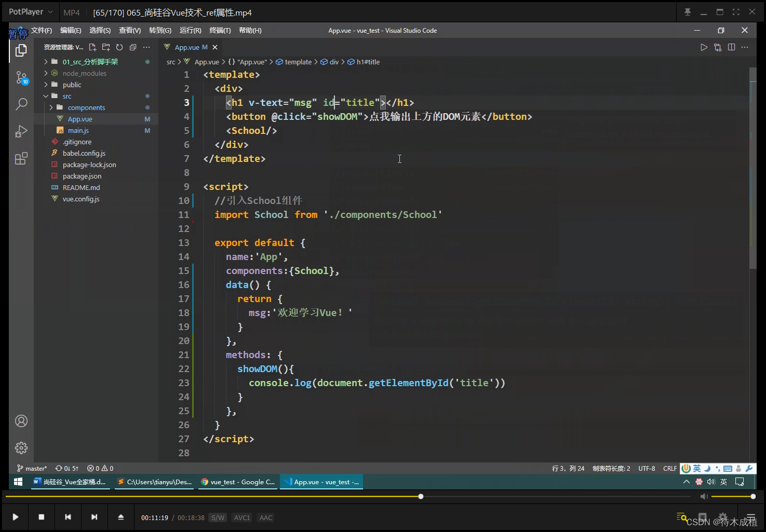
Task: Skip to previous video in PotPlayer
Action: pos(68,517)
